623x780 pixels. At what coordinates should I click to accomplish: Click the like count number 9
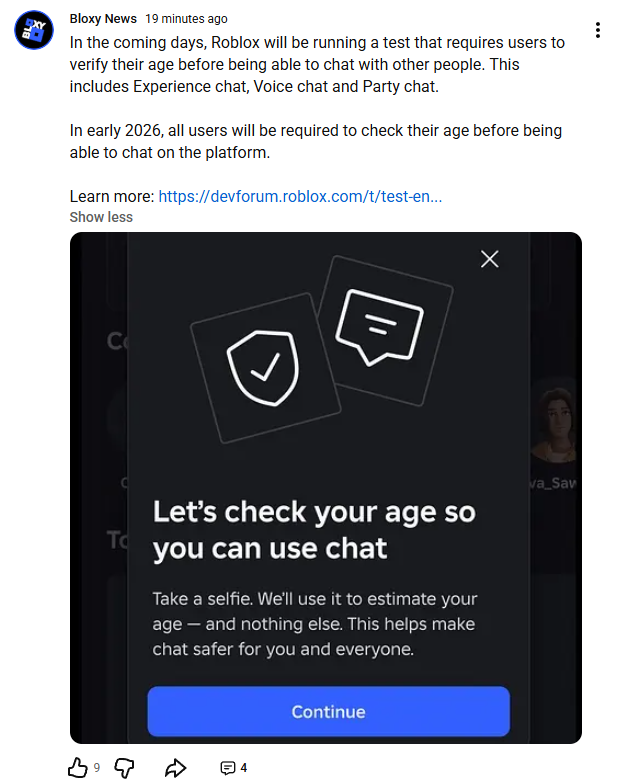tap(97, 768)
